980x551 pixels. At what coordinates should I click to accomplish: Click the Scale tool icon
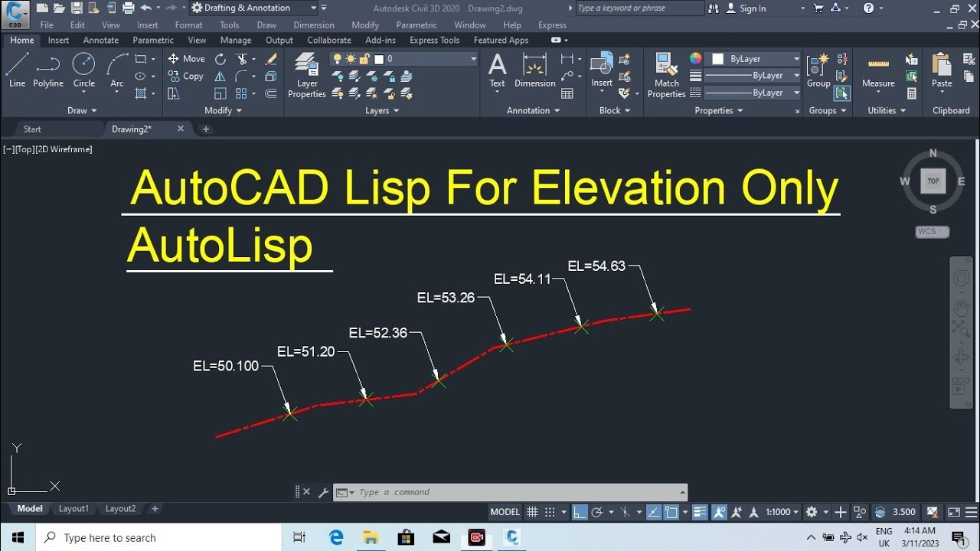coord(220,93)
